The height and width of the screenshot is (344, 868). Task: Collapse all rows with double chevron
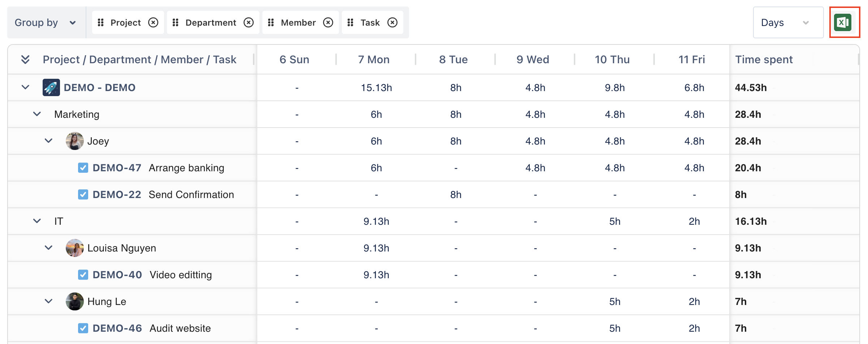pos(25,59)
